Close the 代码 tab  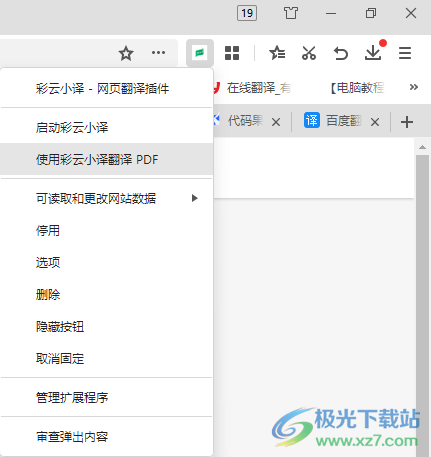point(276,122)
